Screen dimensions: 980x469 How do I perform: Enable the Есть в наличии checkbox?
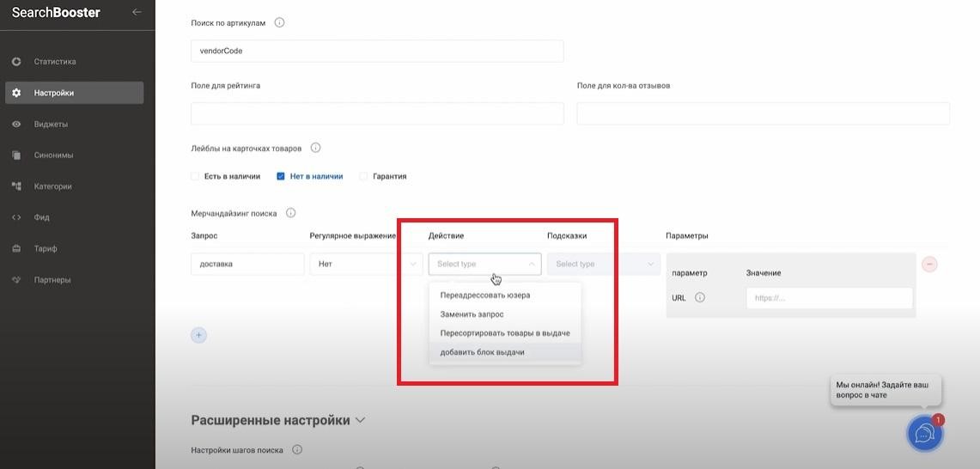click(x=195, y=176)
